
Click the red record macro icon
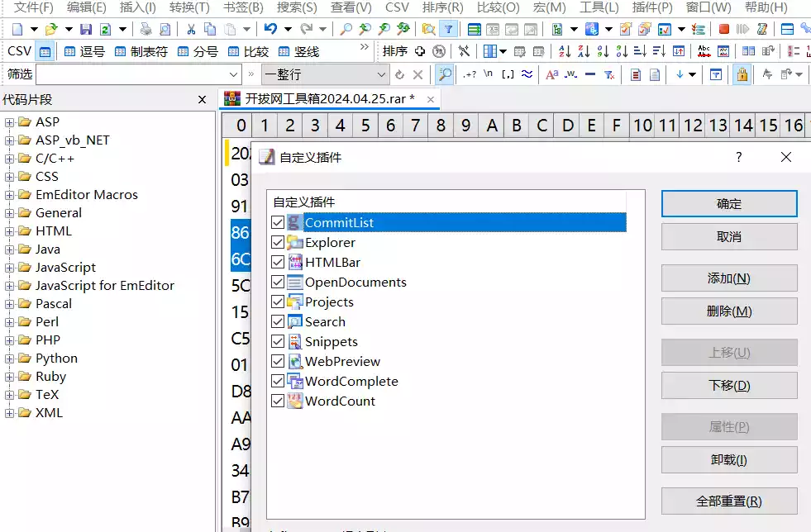pos(723,29)
